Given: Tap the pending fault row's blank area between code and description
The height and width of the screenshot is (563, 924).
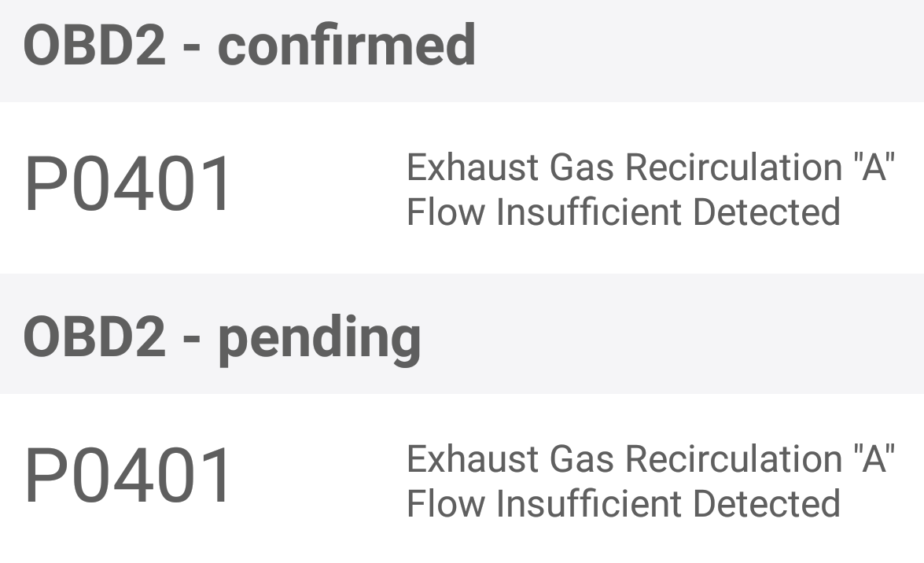Looking at the screenshot, I should [x=318, y=478].
